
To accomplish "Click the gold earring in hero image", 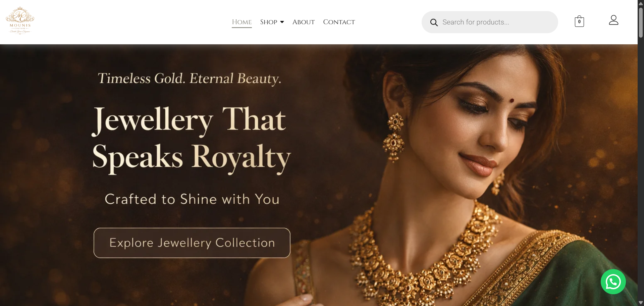I will (x=394, y=137).
